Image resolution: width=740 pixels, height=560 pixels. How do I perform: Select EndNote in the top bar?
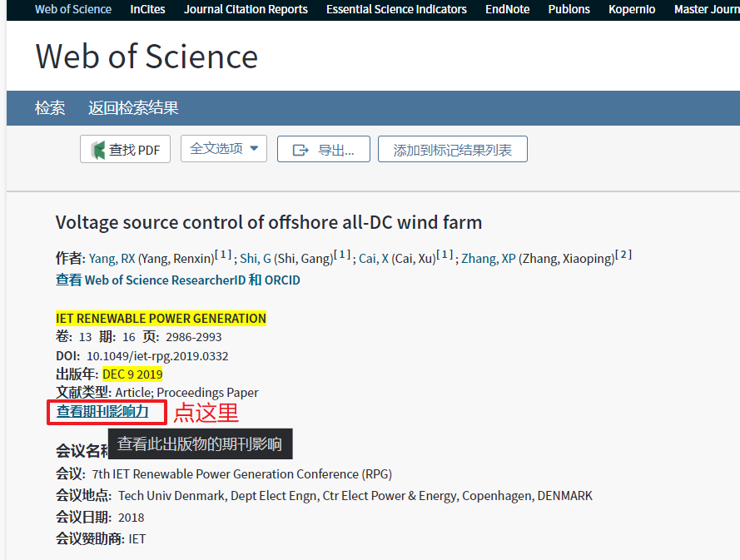(507, 9)
